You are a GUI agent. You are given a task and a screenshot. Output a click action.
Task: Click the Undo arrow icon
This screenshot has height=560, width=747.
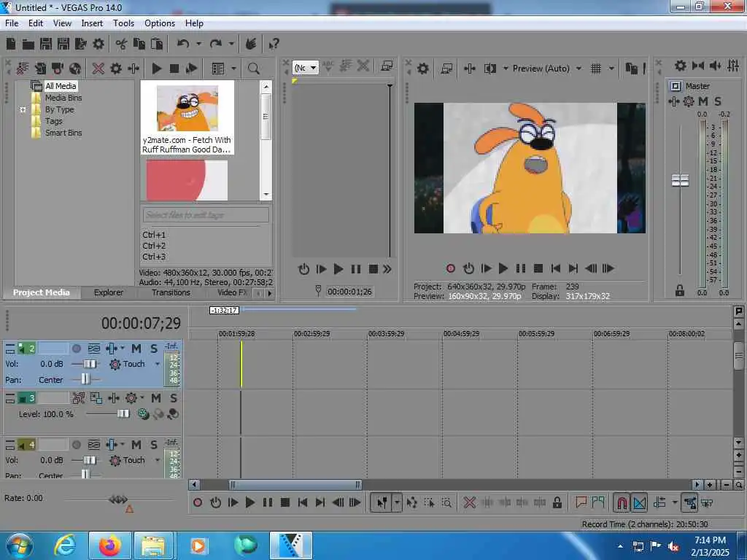point(183,44)
